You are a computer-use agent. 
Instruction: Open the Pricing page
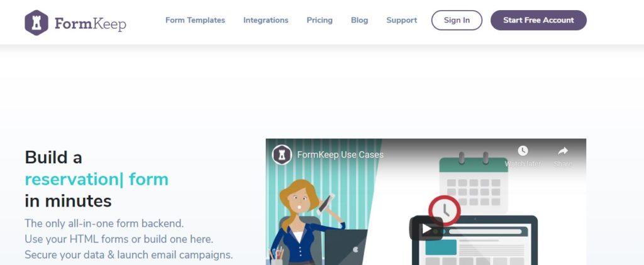point(319,20)
